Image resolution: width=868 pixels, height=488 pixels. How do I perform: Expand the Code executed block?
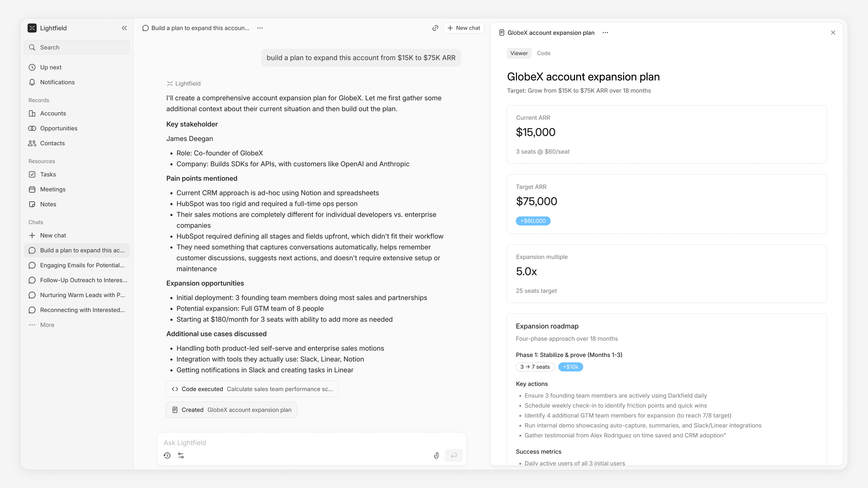click(x=252, y=389)
